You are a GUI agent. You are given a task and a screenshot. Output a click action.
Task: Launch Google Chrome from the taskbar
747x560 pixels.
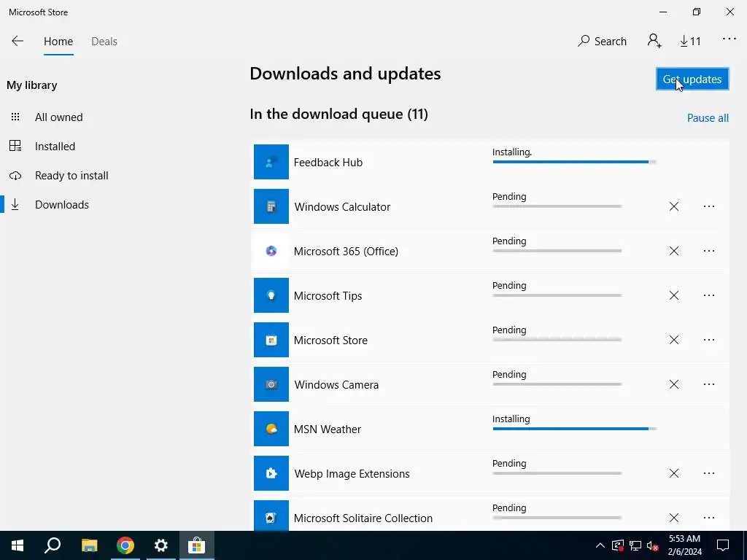pyautogui.click(x=125, y=545)
